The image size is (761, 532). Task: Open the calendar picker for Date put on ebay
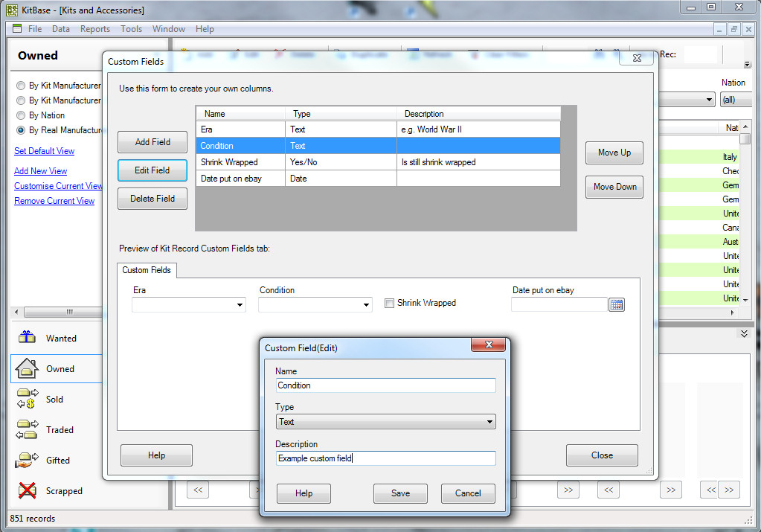[617, 304]
